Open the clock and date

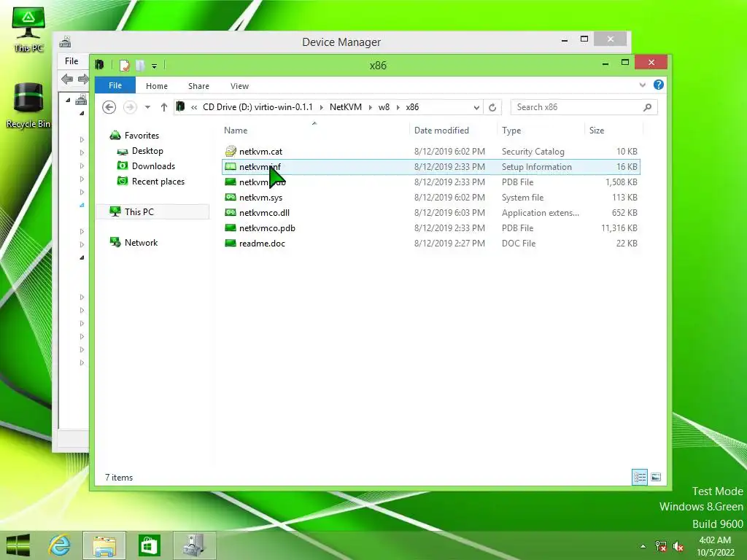[x=715, y=546]
